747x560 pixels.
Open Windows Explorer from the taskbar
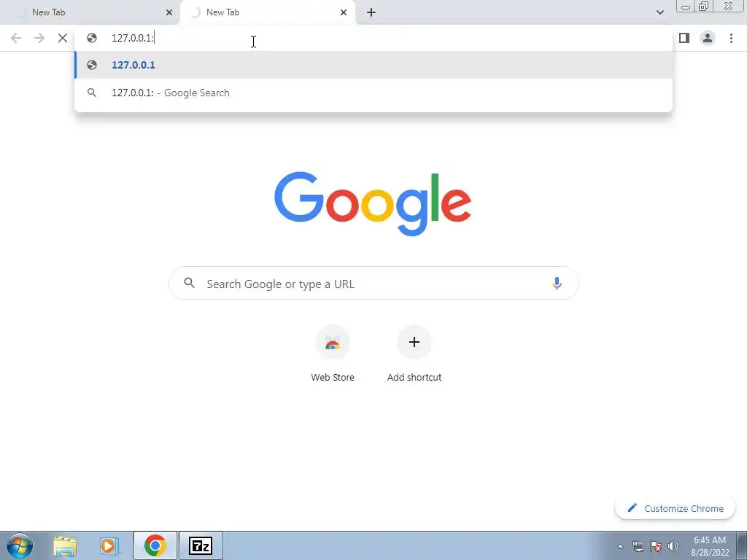pyautogui.click(x=65, y=545)
